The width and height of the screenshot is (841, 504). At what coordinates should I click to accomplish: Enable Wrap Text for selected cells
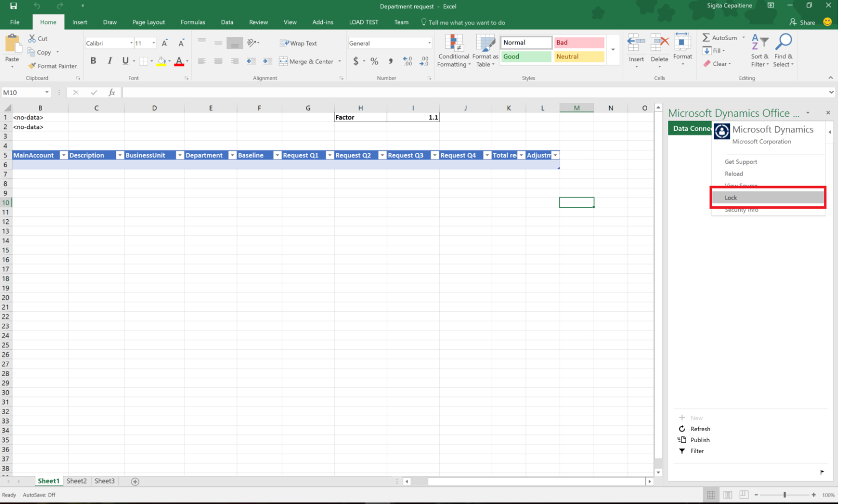299,43
